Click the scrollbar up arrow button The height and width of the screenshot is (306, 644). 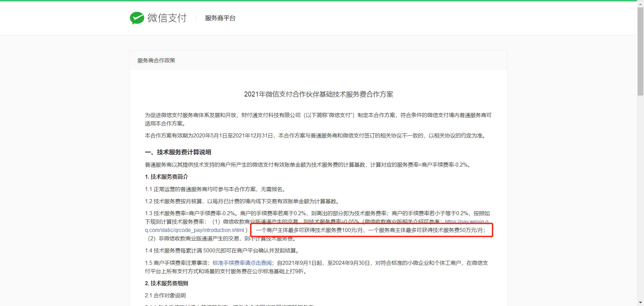click(x=640, y=4)
